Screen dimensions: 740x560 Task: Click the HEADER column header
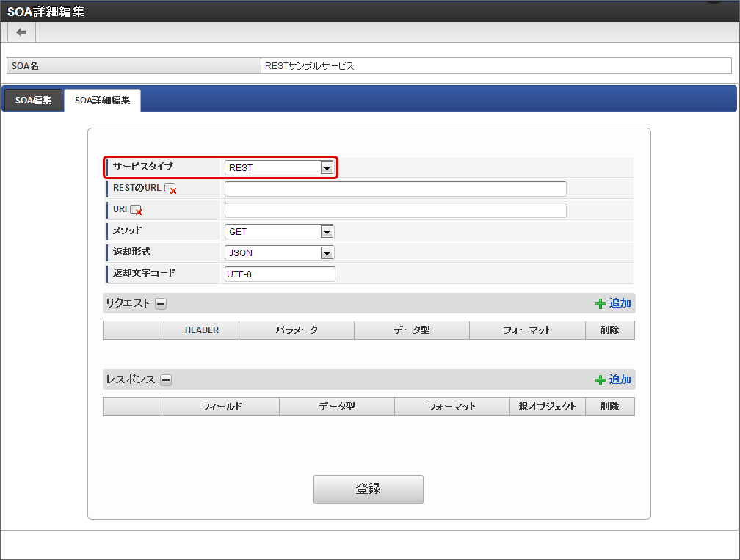pyautogui.click(x=201, y=330)
